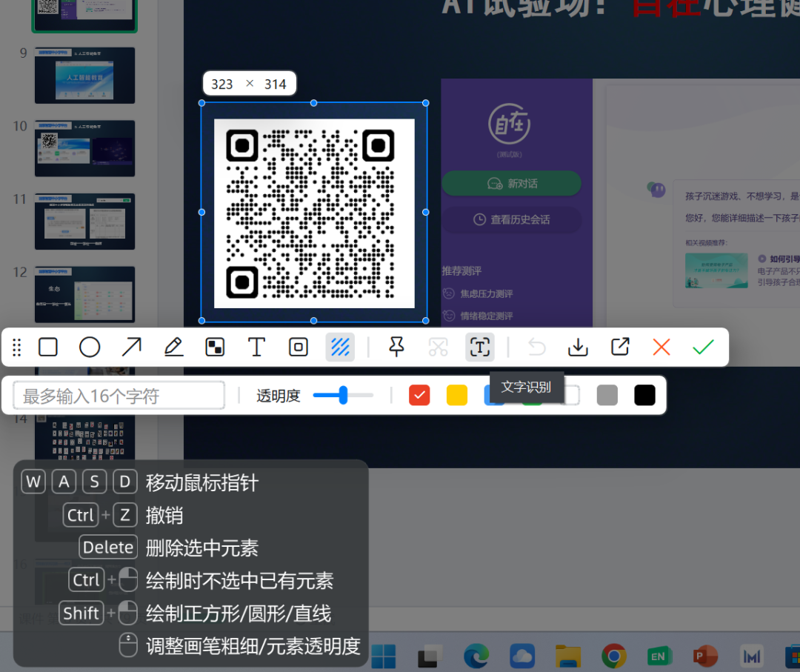Viewport: 800px width, 672px height.
Task: Click the undo arrow icon
Action: [536, 347]
